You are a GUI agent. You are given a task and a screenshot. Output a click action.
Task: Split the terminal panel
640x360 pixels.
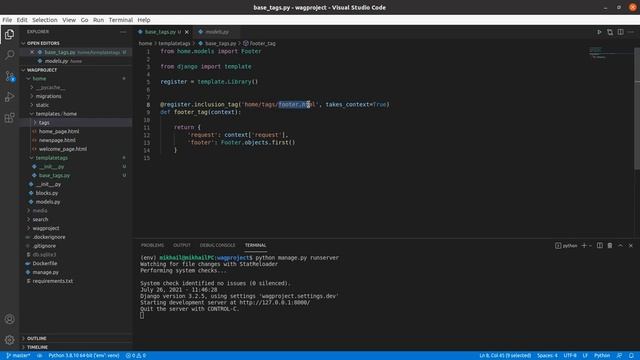600,245
